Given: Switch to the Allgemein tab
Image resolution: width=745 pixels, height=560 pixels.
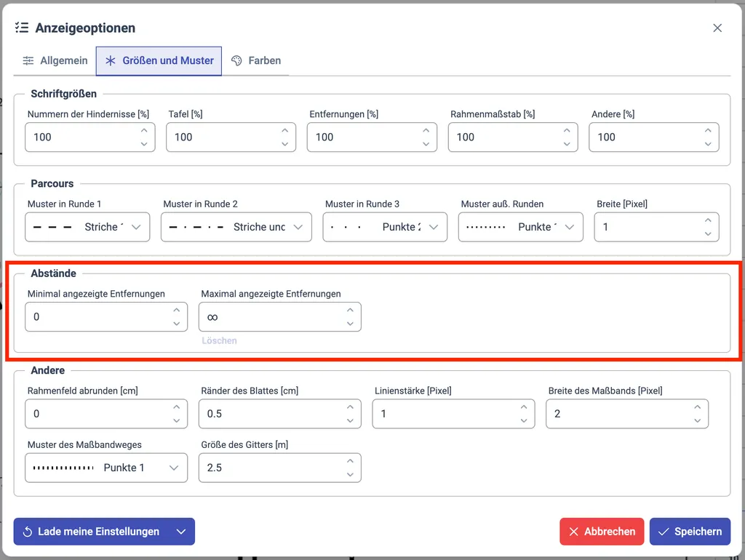Looking at the screenshot, I should (55, 61).
